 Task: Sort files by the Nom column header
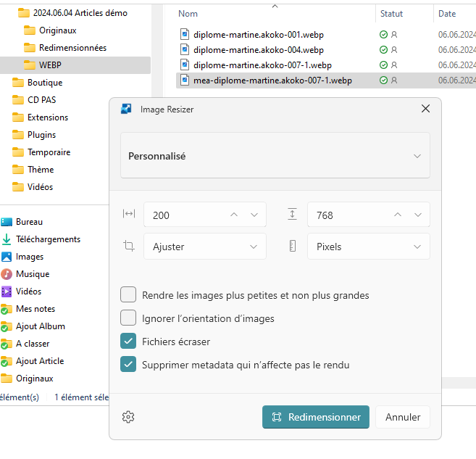188,14
